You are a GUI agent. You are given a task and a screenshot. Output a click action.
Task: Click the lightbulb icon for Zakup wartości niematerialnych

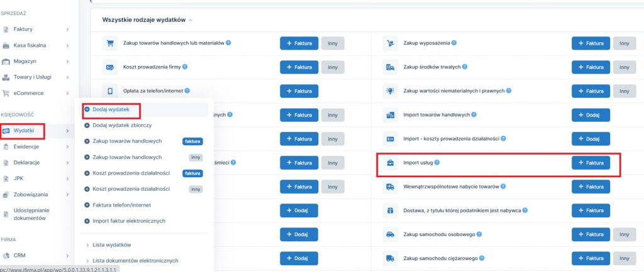pos(390,91)
